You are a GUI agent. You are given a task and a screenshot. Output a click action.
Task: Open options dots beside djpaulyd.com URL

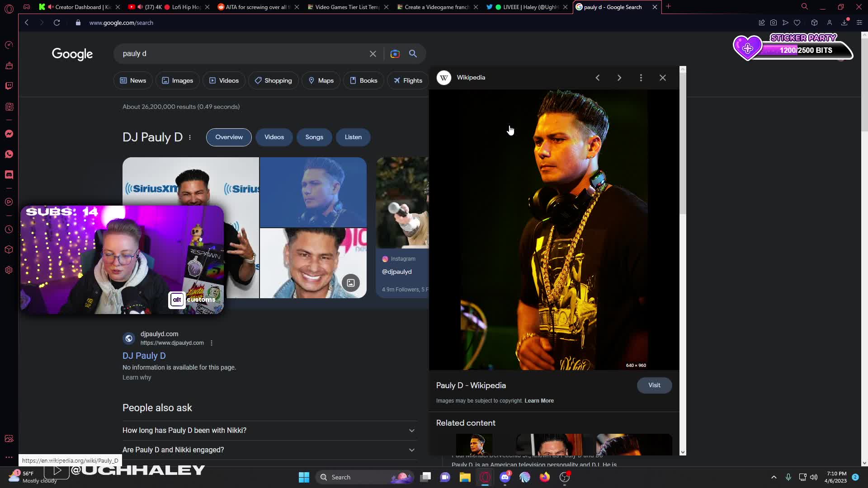[211, 343]
